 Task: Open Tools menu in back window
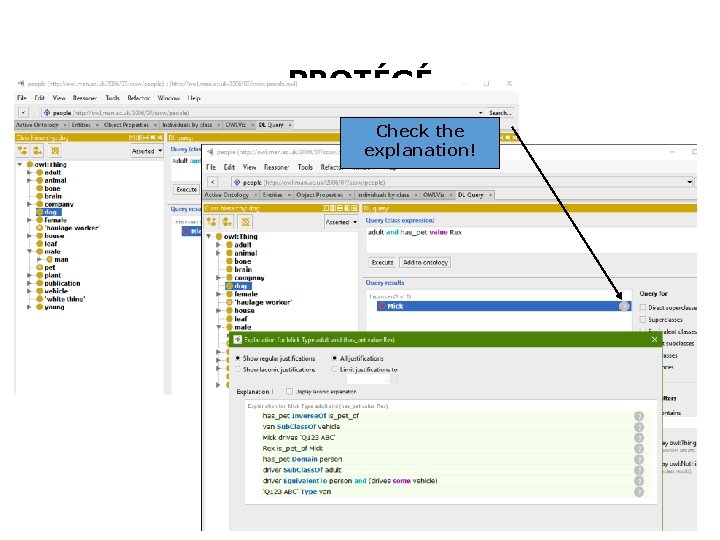(112, 98)
